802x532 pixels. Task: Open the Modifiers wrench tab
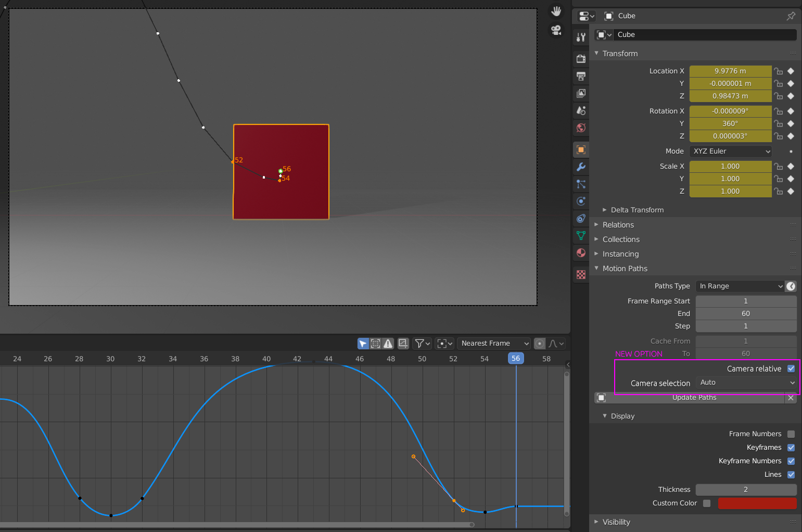tap(581, 167)
